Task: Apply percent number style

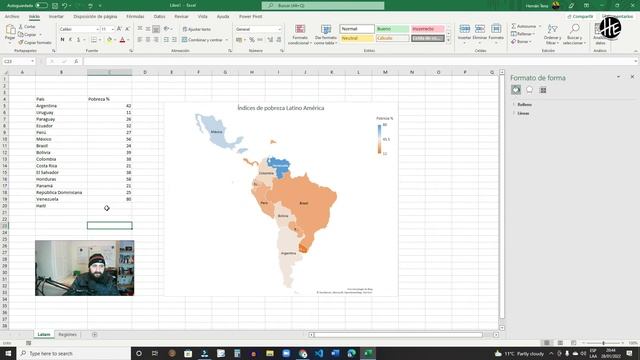Action: point(252,40)
